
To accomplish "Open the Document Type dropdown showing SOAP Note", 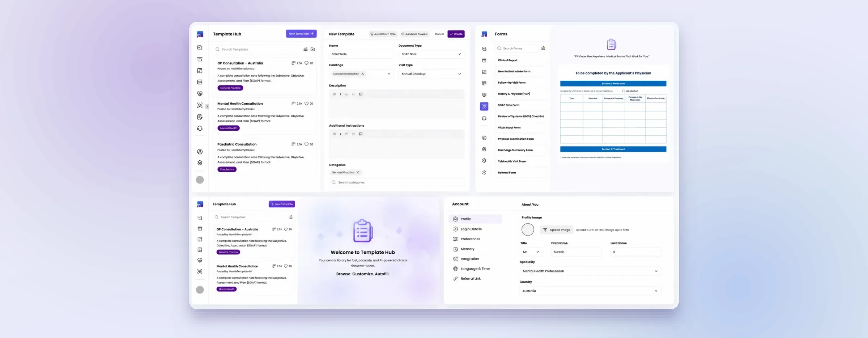I will 431,54.
